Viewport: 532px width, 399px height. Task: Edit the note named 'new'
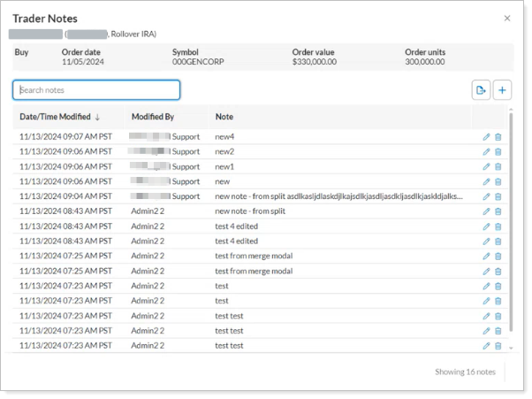pos(486,181)
